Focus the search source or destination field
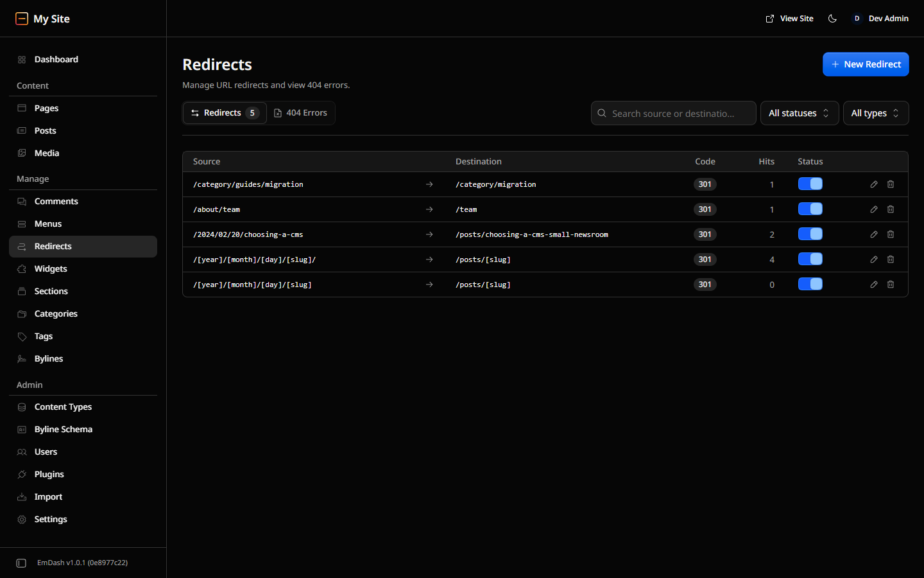The height and width of the screenshot is (578, 924). point(673,113)
